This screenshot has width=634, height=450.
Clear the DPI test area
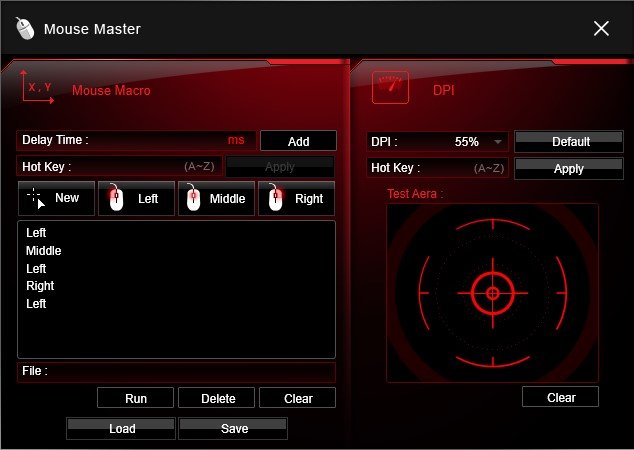coord(560,397)
